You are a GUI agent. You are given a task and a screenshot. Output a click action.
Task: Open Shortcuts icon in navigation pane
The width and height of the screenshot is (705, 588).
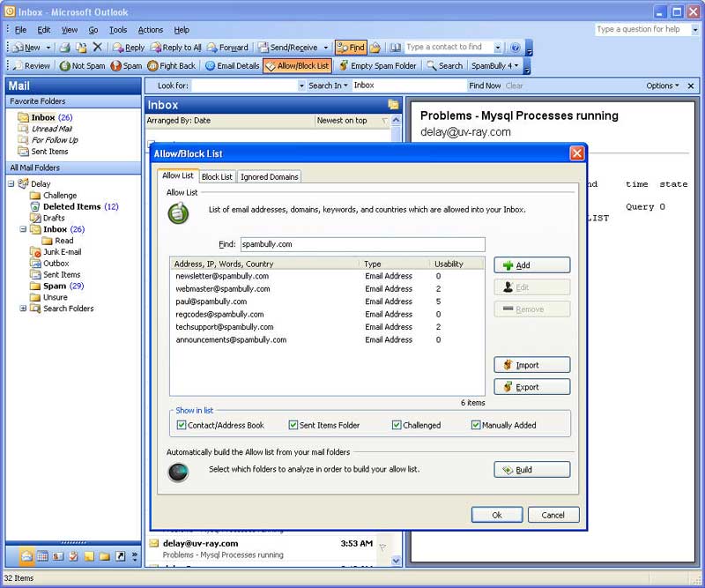pyautogui.click(x=120, y=556)
